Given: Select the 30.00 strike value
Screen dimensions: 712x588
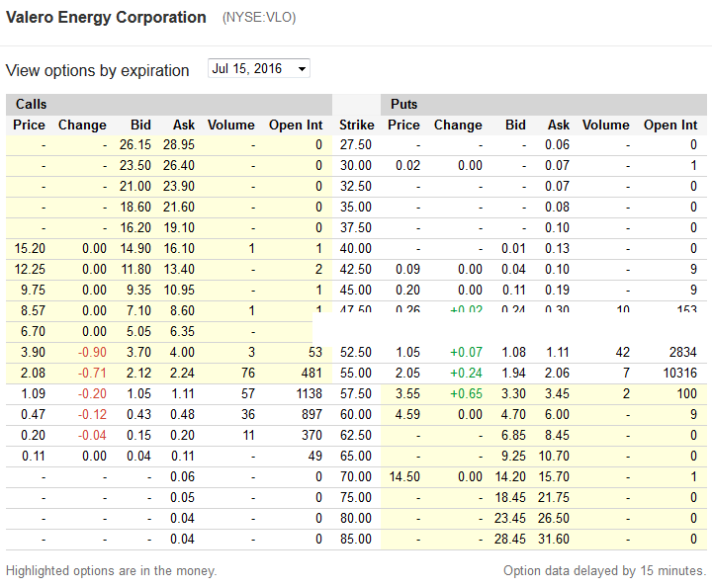Looking at the screenshot, I should click(356, 166).
